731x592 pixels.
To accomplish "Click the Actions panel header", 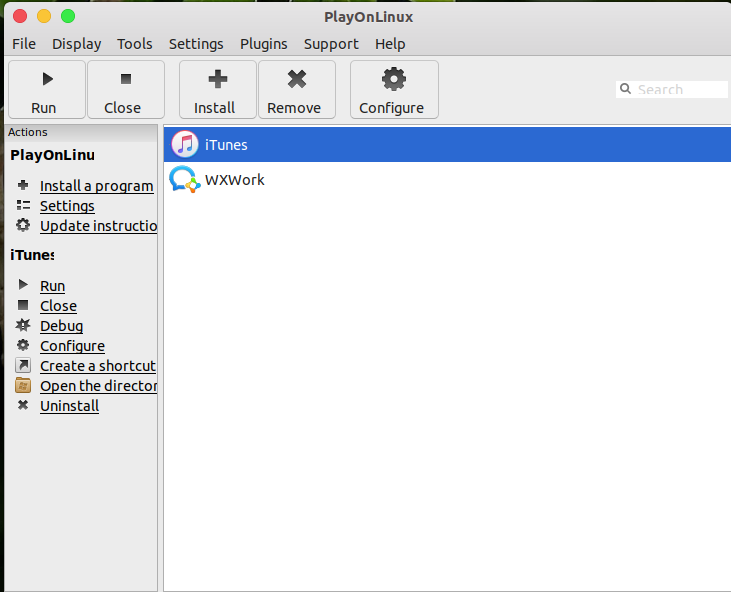I will [81, 132].
